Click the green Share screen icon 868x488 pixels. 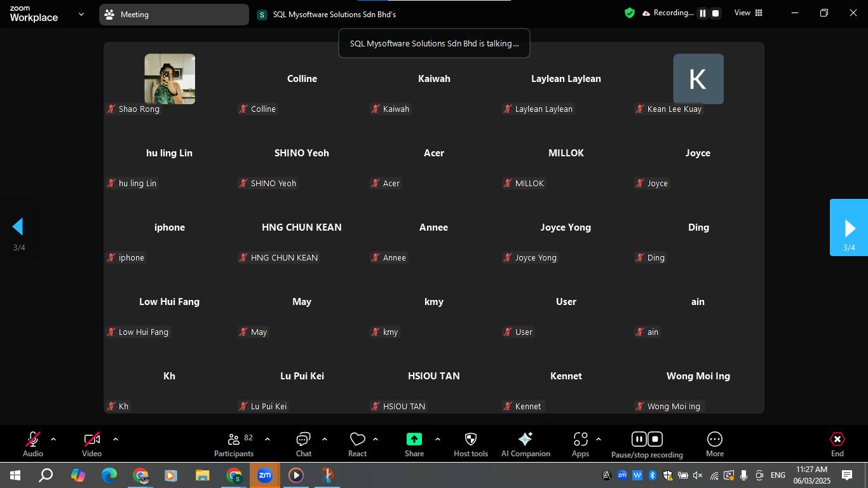point(414,439)
